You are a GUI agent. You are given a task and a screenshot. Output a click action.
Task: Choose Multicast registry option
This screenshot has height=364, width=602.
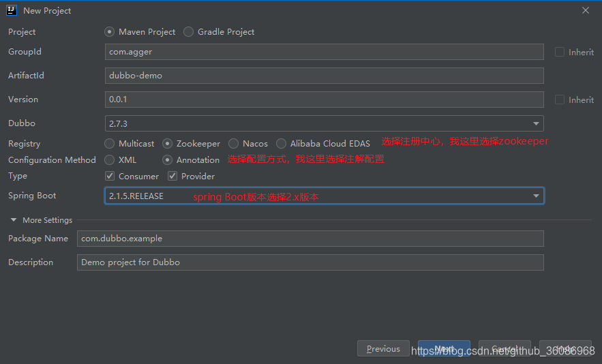click(x=109, y=144)
